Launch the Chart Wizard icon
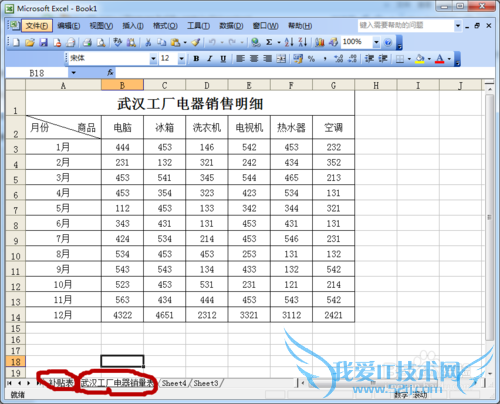The height and width of the screenshot is (404, 500). pyautogui.click(x=319, y=42)
